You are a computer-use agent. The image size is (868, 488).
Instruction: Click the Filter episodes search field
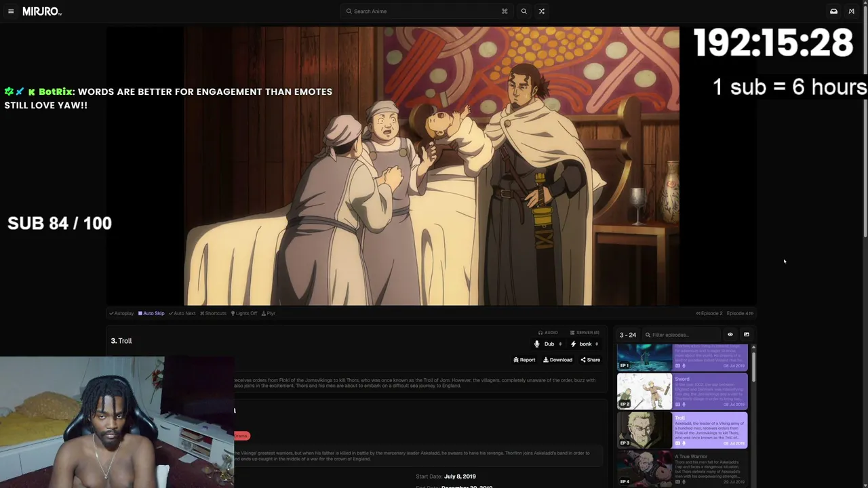[682, 335]
